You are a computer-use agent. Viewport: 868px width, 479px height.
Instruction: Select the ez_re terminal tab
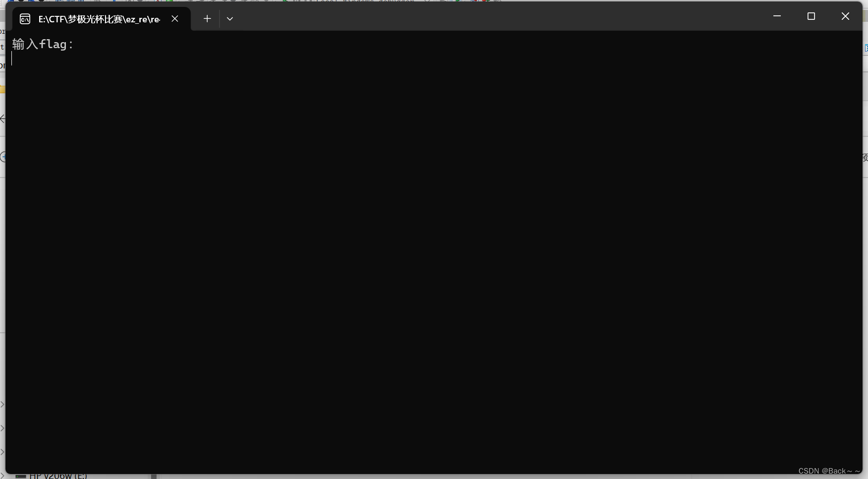pos(101,19)
